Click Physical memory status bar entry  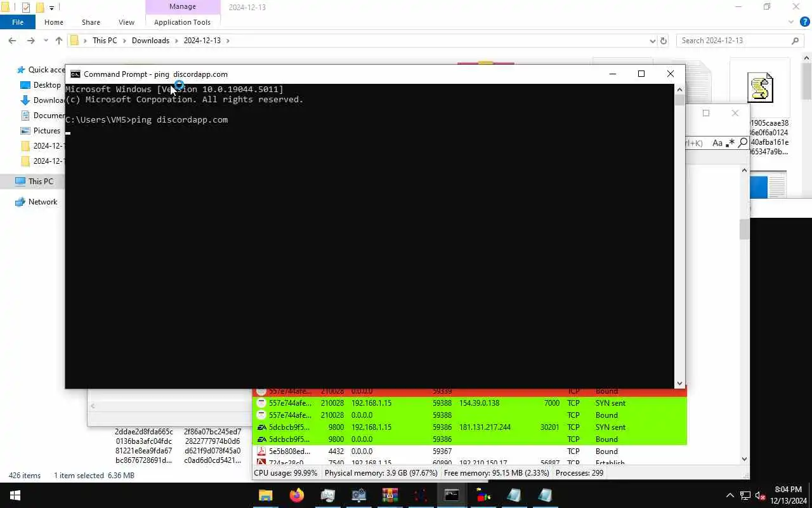coord(381,473)
